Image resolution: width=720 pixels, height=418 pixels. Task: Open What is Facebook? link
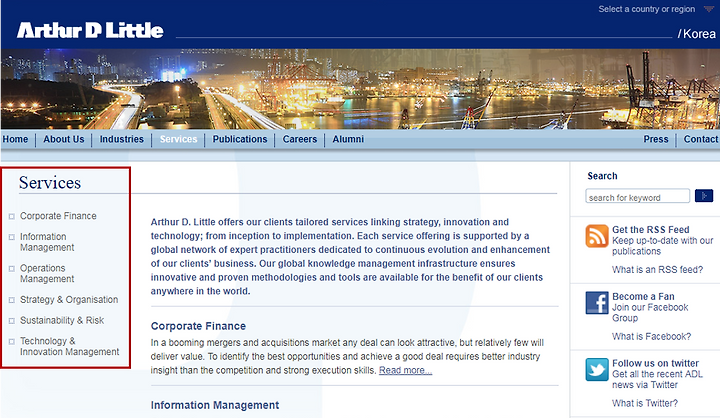652,336
